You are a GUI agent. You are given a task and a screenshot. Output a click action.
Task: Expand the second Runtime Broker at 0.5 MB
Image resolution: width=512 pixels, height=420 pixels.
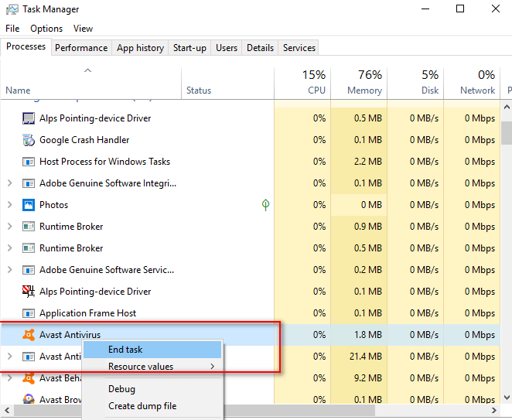pos(10,248)
